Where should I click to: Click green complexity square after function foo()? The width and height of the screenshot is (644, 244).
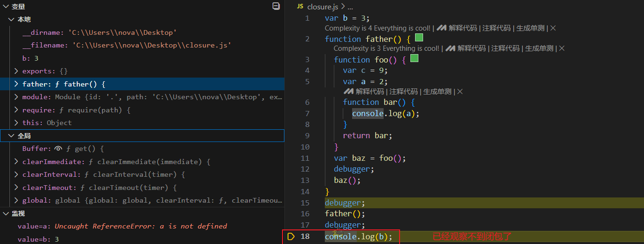[x=414, y=59]
